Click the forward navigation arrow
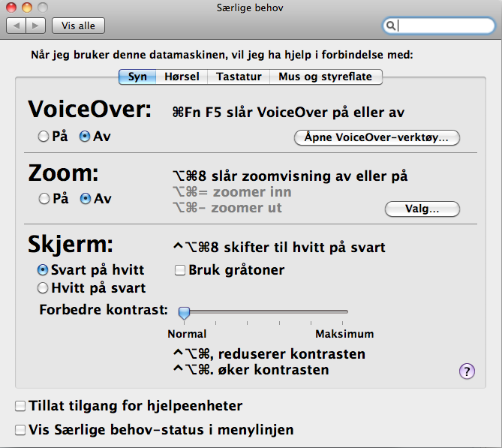The width and height of the screenshot is (502, 448). (x=35, y=26)
